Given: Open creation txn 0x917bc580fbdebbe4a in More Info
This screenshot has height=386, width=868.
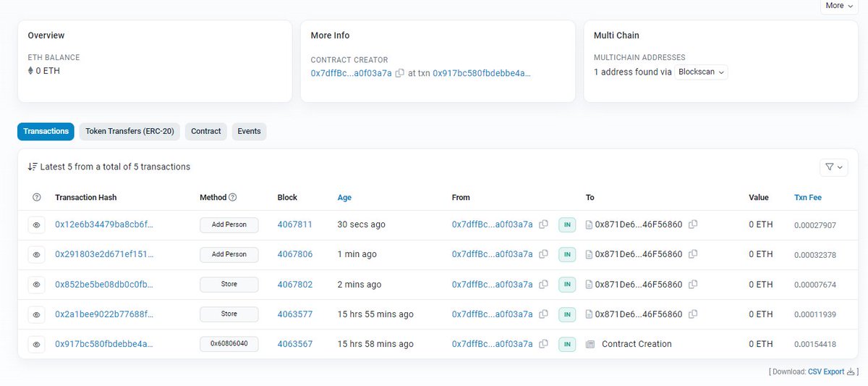Looking at the screenshot, I should pos(482,73).
